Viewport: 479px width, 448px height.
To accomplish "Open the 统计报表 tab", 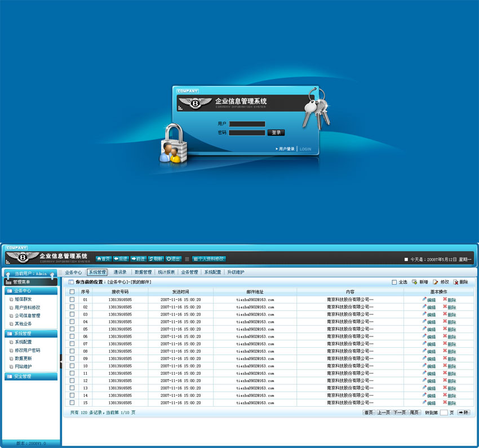I will pyautogui.click(x=166, y=272).
